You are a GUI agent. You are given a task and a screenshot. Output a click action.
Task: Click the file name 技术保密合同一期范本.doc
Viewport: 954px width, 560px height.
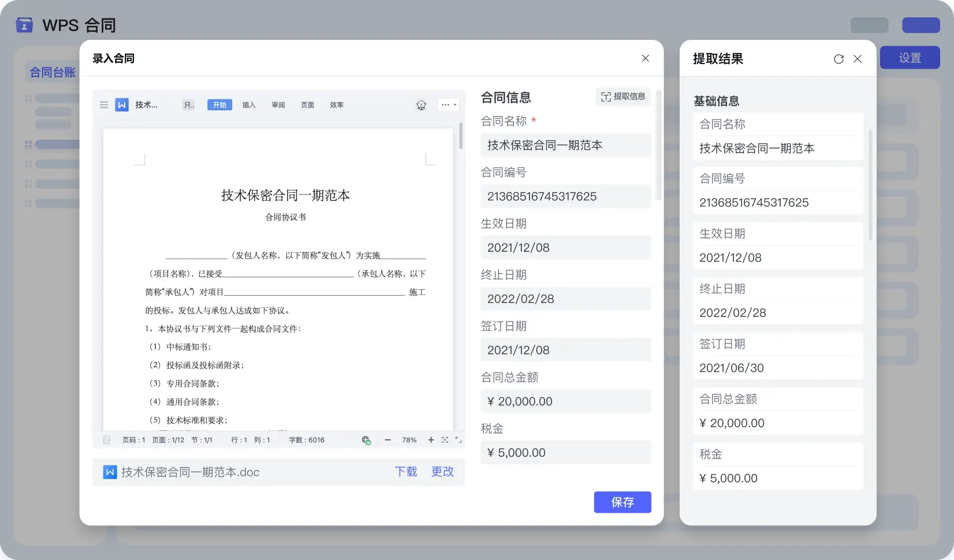point(190,472)
